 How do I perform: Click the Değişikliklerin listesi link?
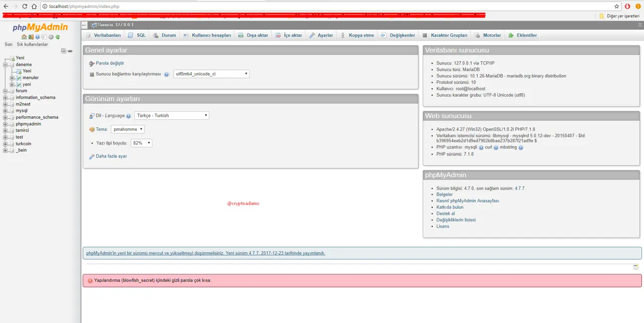coord(456,220)
